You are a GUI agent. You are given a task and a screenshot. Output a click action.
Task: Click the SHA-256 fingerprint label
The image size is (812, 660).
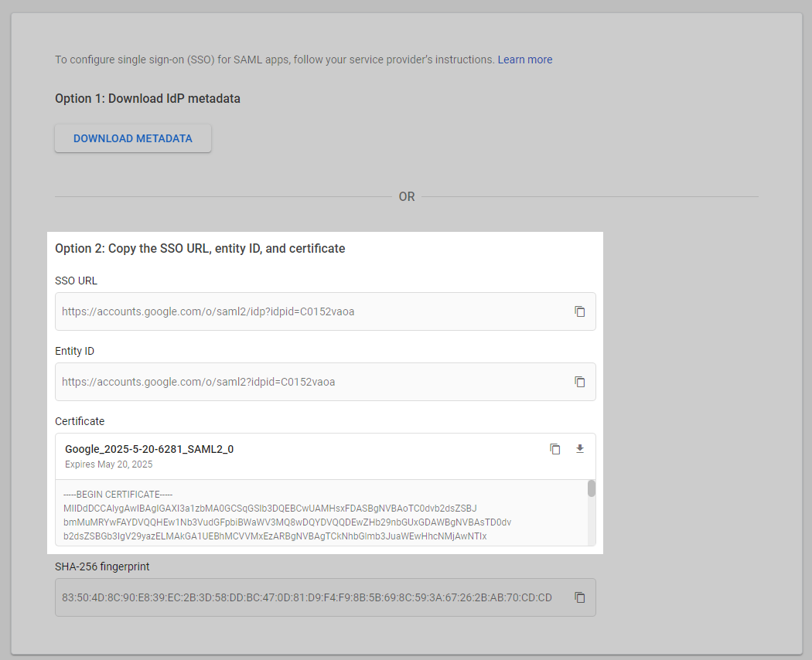click(102, 566)
